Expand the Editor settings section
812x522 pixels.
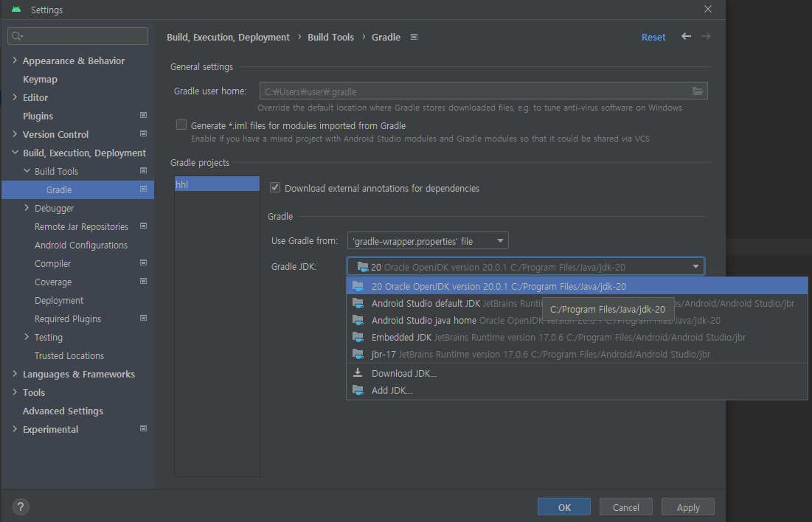click(15, 97)
